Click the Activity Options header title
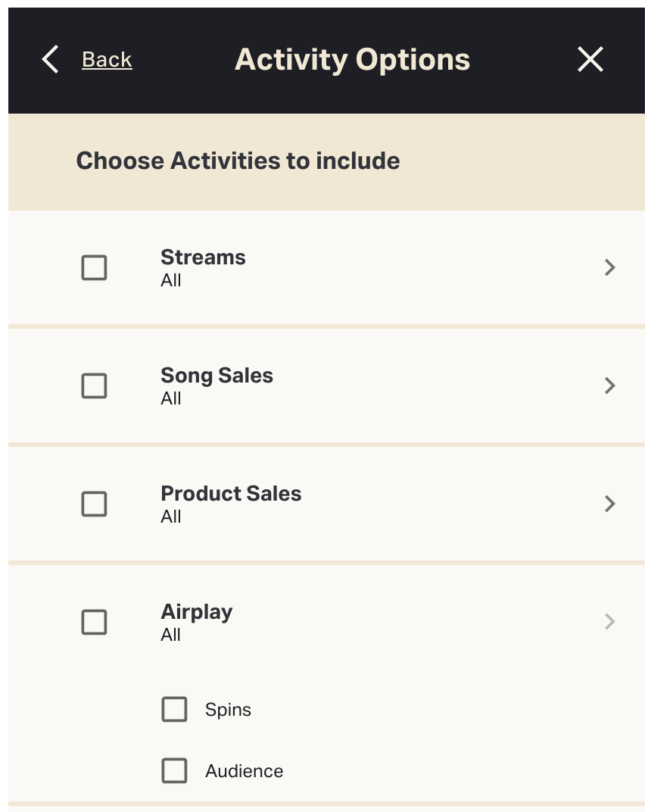This screenshot has width=645, height=812. coord(352,60)
